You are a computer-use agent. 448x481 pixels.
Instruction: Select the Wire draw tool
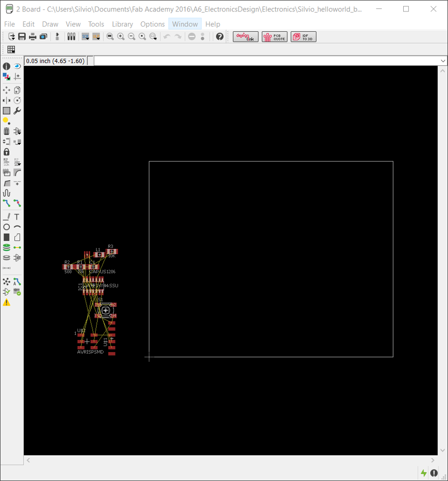click(x=6, y=217)
